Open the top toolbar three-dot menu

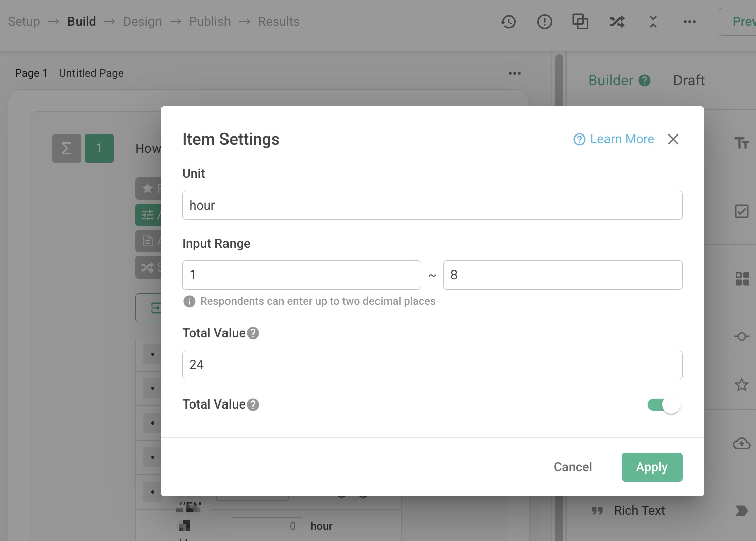(x=689, y=22)
